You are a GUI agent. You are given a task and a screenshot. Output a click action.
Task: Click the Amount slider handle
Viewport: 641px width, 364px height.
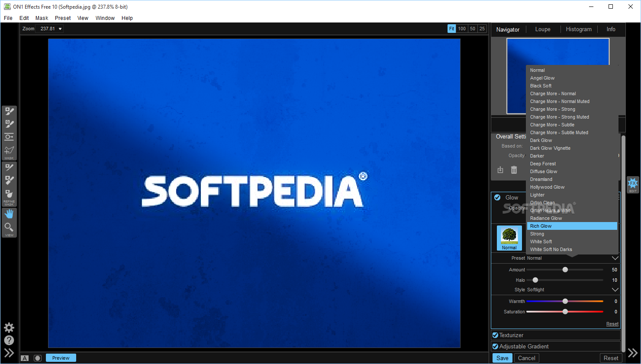[565, 270]
